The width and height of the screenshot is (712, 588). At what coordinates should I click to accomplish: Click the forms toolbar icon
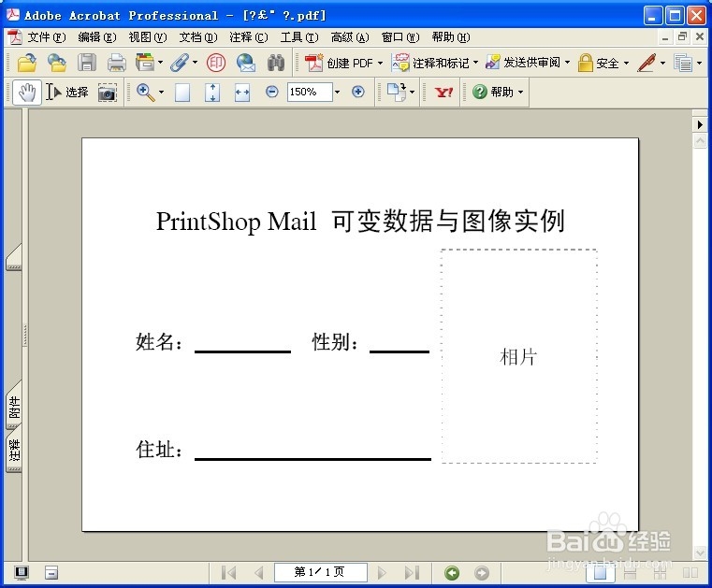(x=683, y=63)
